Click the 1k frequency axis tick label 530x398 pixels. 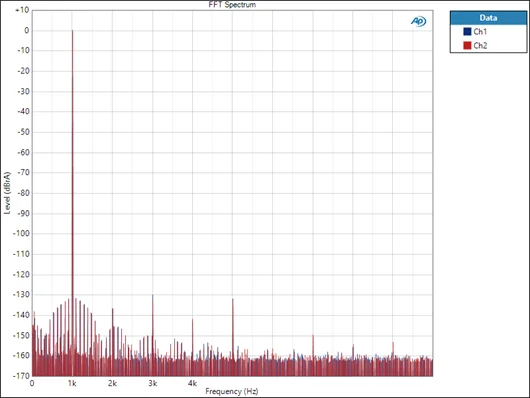72,383
